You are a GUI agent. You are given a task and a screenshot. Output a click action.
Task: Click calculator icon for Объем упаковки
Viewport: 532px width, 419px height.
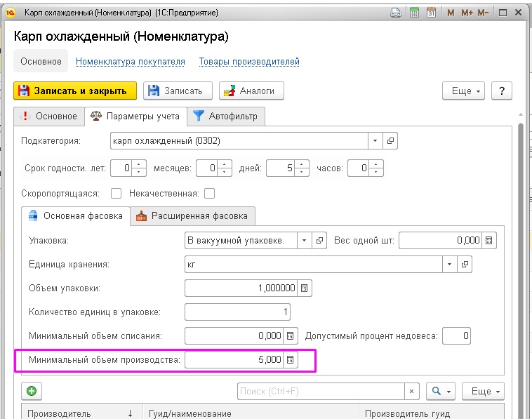pyautogui.click(x=305, y=288)
